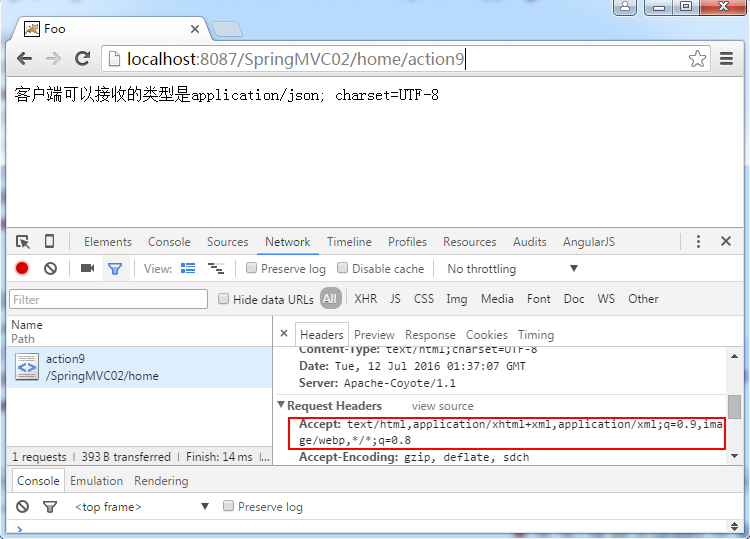The height and width of the screenshot is (539, 750).
Task: Show the Headers detail tab
Action: (x=321, y=335)
